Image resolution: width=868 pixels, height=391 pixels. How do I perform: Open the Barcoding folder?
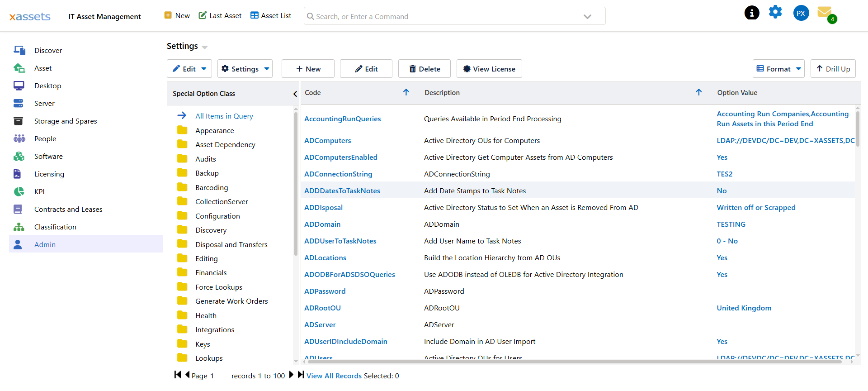[212, 187]
